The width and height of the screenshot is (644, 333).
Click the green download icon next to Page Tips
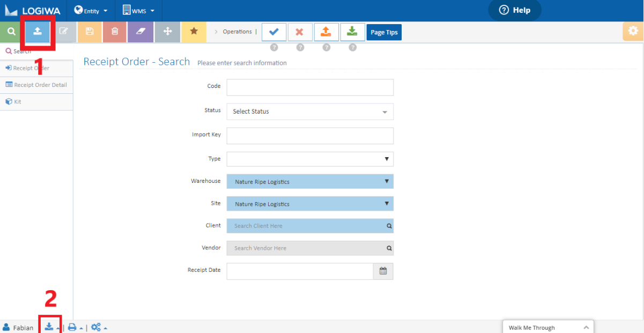352,32
